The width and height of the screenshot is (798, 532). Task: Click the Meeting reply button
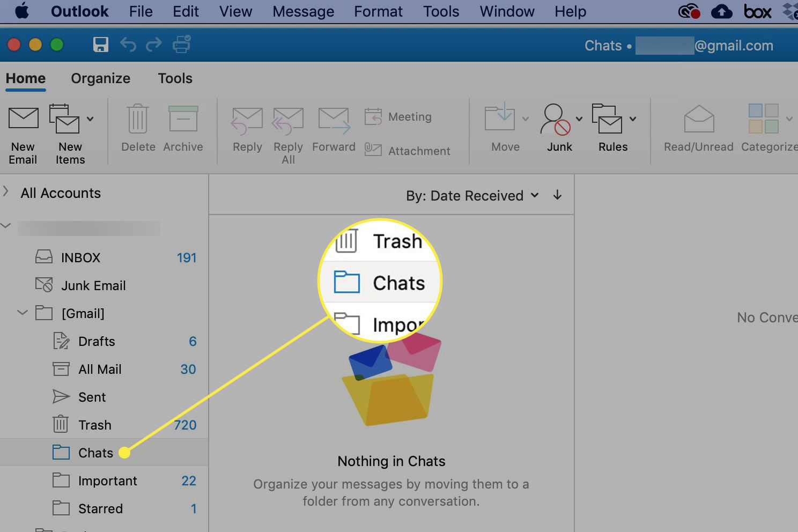point(398,117)
